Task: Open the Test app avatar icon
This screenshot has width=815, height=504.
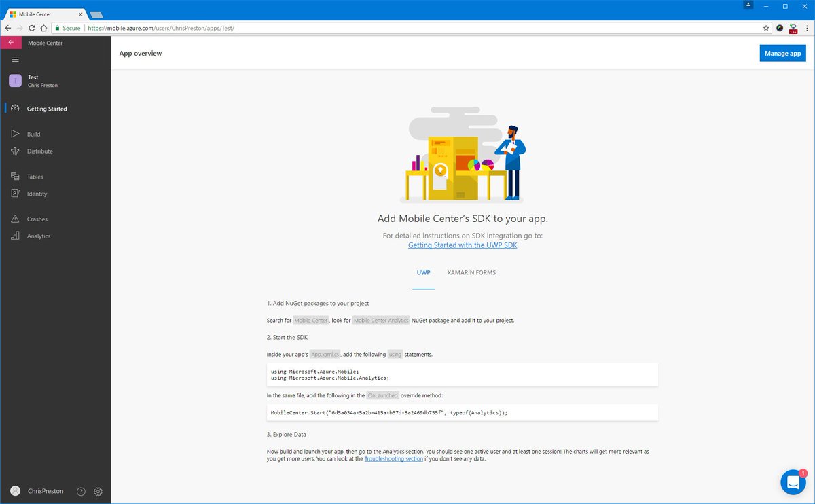Action: point(15,81)
